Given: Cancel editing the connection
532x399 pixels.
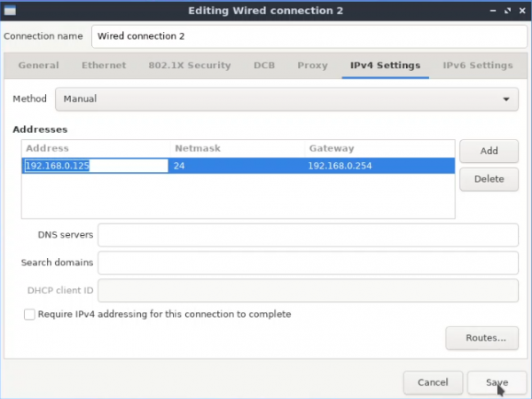Looking at the screenshot, I should [x=433, y=382].
